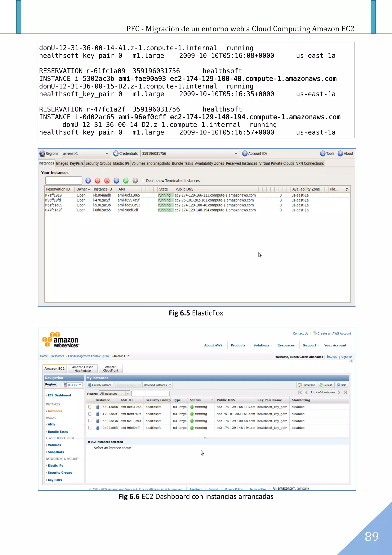This screenshot has height=555, width=392.
Task: Open the US-East Region dropdown in Navigation
Action: pyautogui.click(x=73, y=385)
